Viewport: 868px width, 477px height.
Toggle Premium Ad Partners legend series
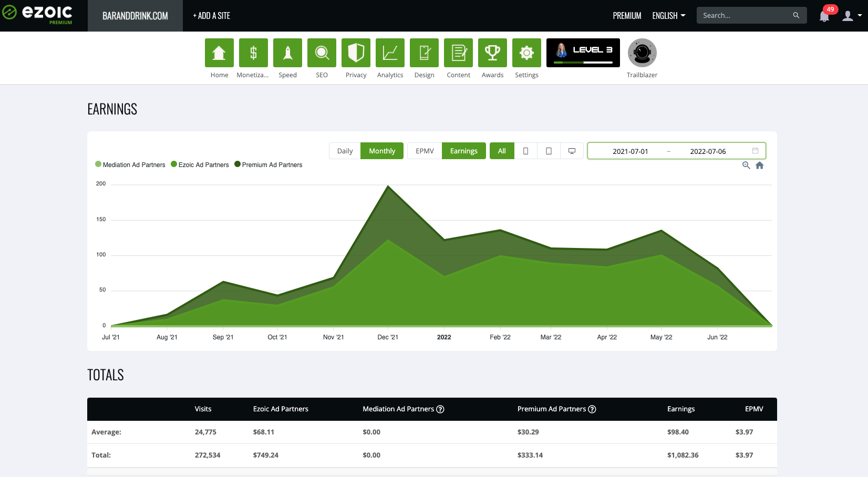coord(268,165)
